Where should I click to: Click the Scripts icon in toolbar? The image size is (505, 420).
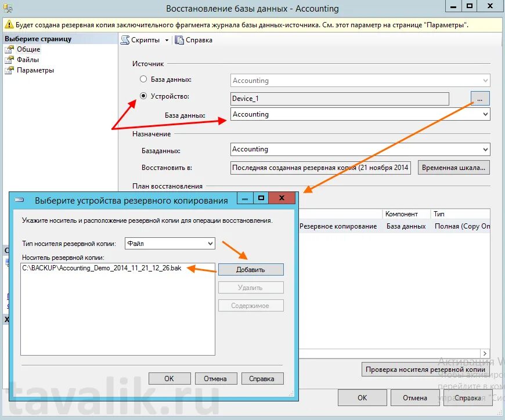click(125, 40)
